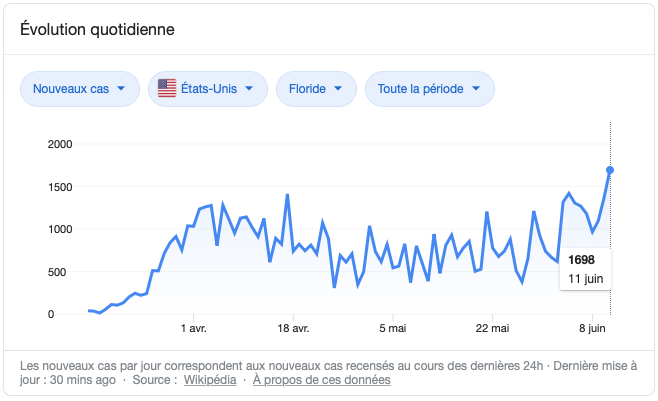Click the 5 mai date label

392,327
